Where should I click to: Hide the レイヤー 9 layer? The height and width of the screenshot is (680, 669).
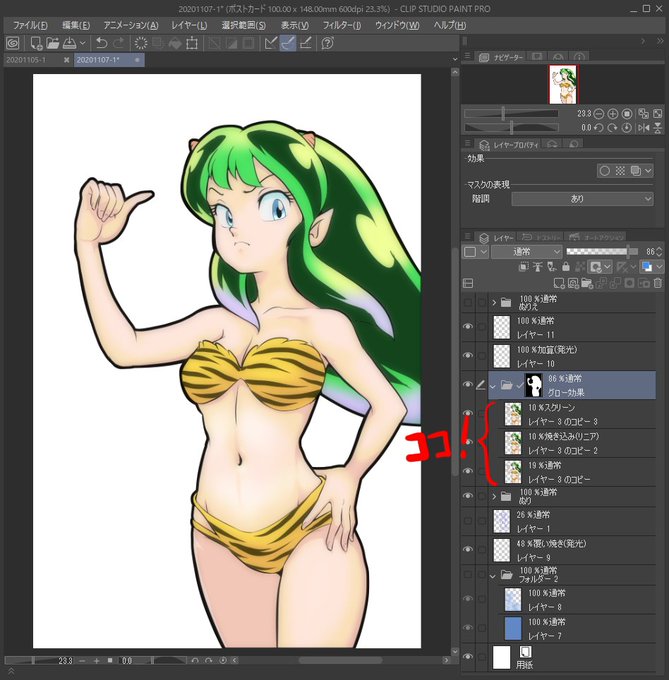[468, 549]
